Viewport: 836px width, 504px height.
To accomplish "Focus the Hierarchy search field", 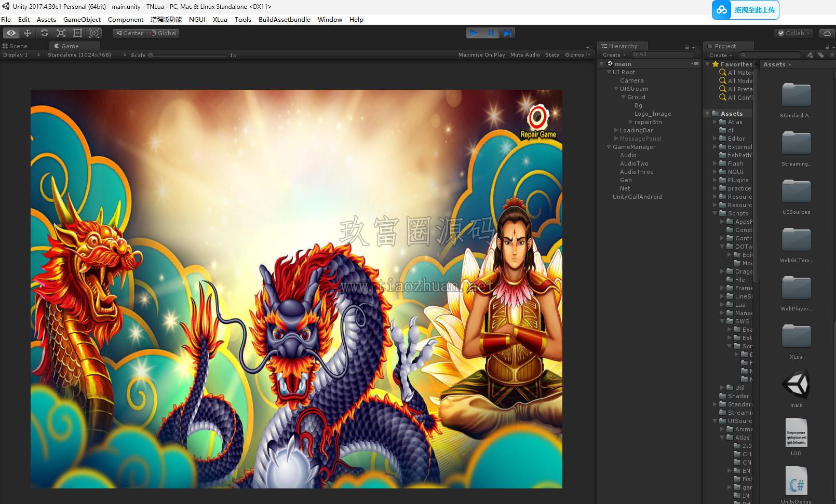I will pos(663,55).
